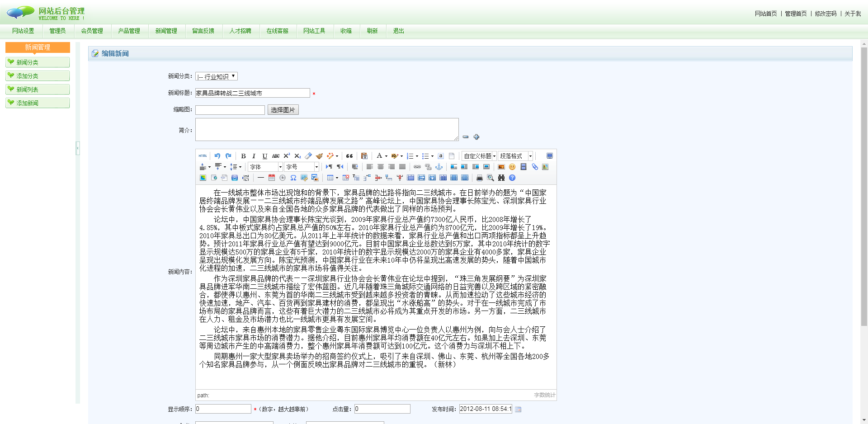Click into 显示顺序 order field
The width and height of the screenshot is (868, 424).
(223, 409)
